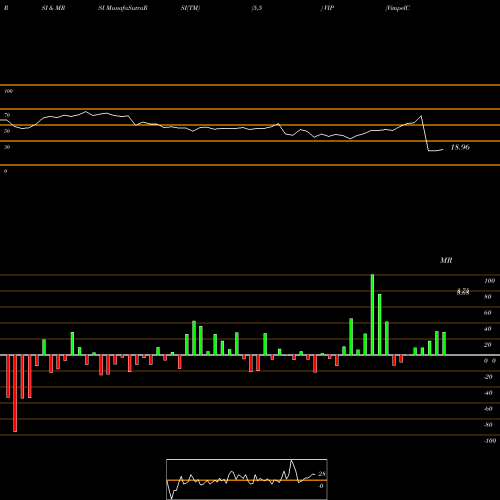The image size is (500, 500).
Task: Click the MR axis label 60
Action: [488, 313]
